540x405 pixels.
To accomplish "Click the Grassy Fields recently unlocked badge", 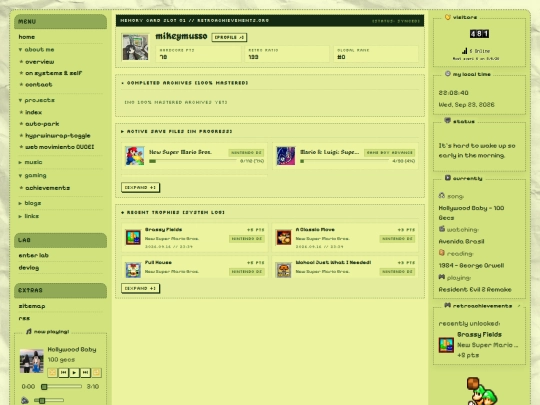I will click(x=446, y=345).
